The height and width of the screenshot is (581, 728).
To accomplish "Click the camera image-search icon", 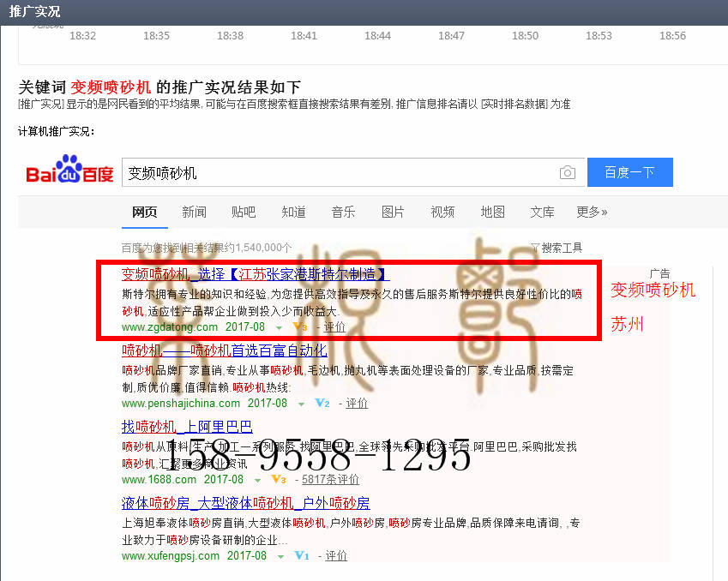I will coord(567,172).
